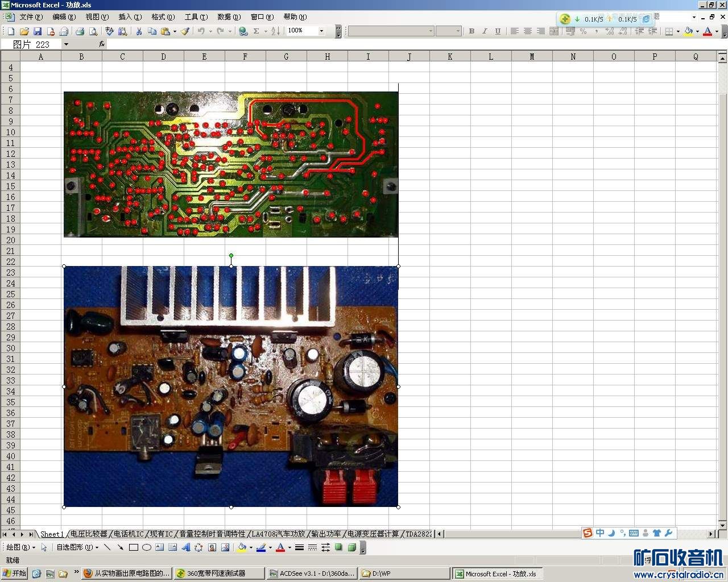Paste from clipboard icon

(x=165, y=31)
